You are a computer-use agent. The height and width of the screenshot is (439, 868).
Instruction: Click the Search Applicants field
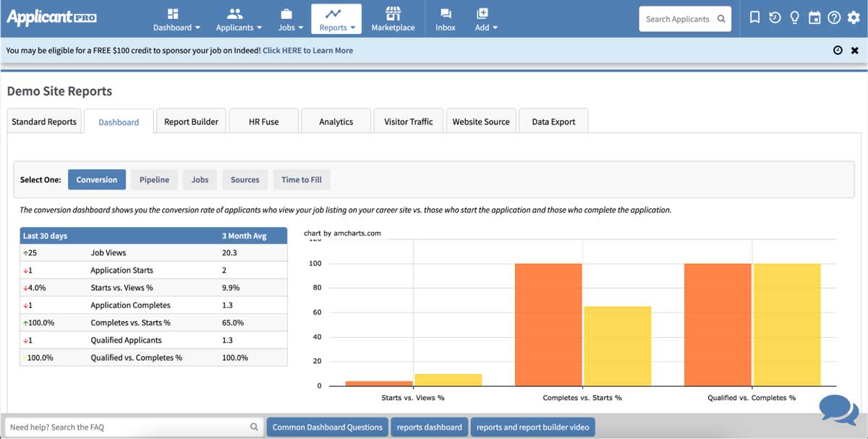tap(680, 19)
